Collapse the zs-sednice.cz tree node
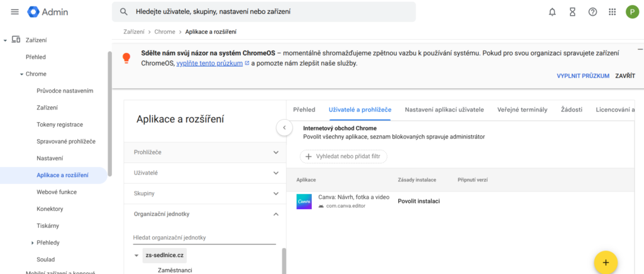The height and width of the screenshot is (274, 644). click(x=136, y=256)
